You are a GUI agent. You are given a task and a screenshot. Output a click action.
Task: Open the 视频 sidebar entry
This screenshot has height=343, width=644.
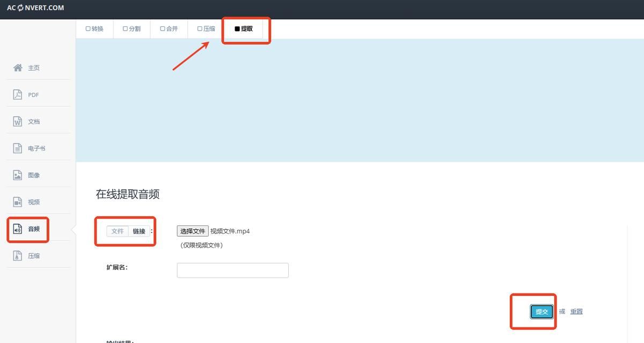pos(39,202)
